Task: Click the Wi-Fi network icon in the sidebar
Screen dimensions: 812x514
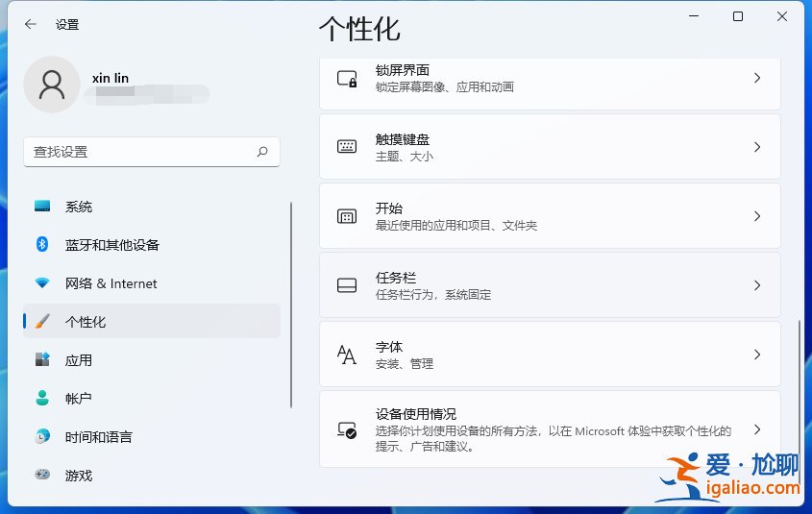Action: [42, 282]
